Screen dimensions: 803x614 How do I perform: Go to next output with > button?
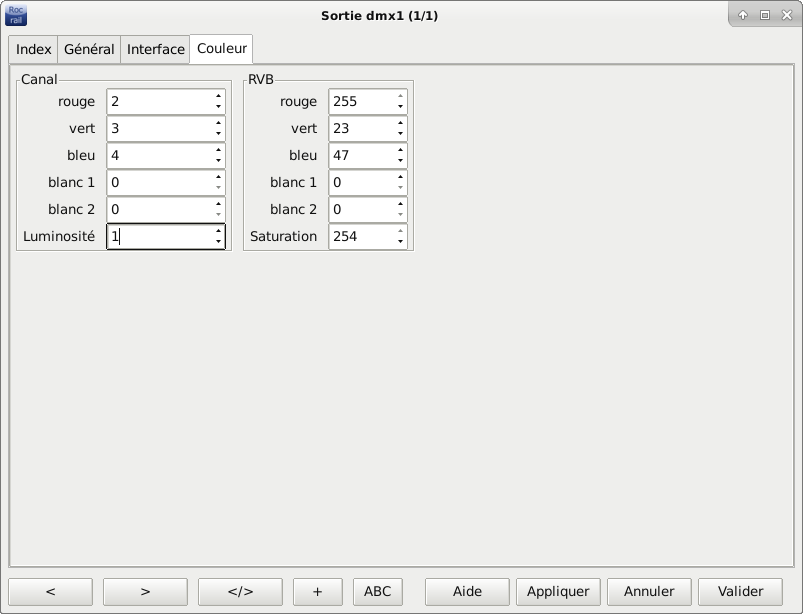pyautogui.click(x=145, y=591)
